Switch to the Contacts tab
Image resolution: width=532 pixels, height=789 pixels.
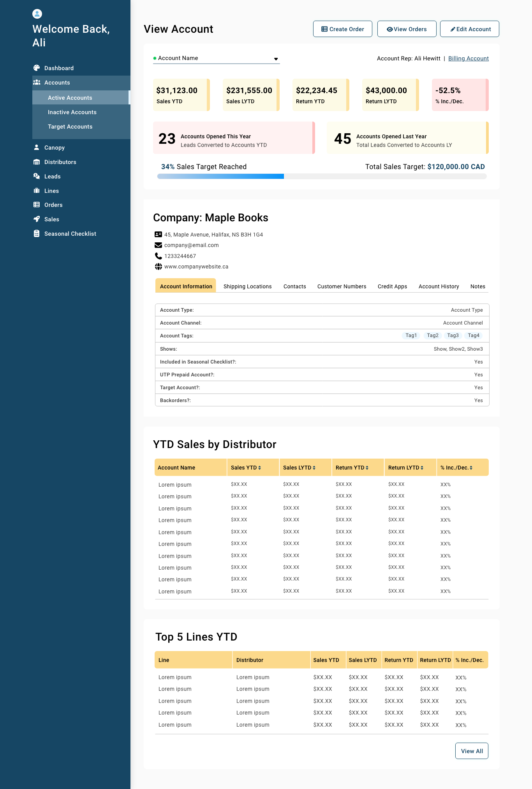coord(295,286)
